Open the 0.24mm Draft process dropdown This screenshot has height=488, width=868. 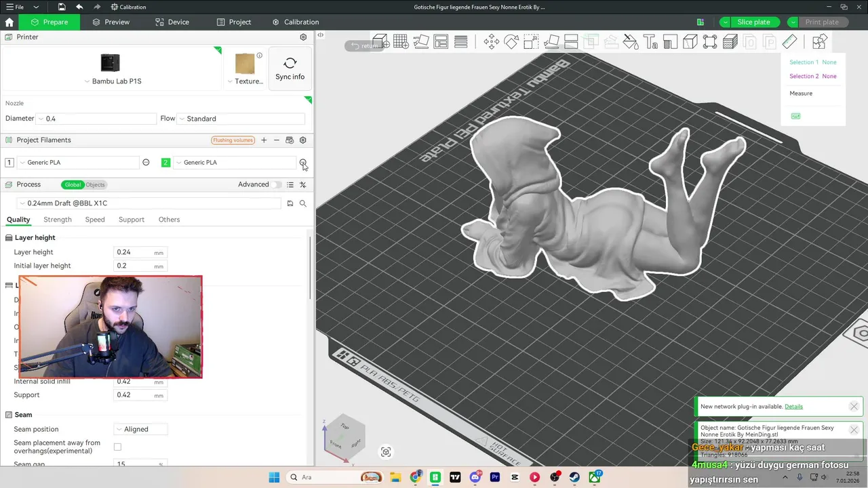(149, 203)
